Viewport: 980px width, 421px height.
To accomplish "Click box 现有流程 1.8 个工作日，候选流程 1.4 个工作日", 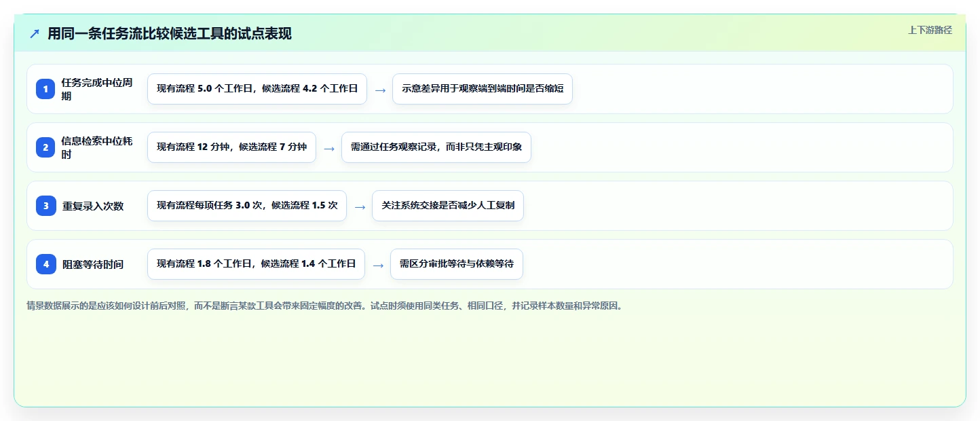I will [x=256, y=264].
